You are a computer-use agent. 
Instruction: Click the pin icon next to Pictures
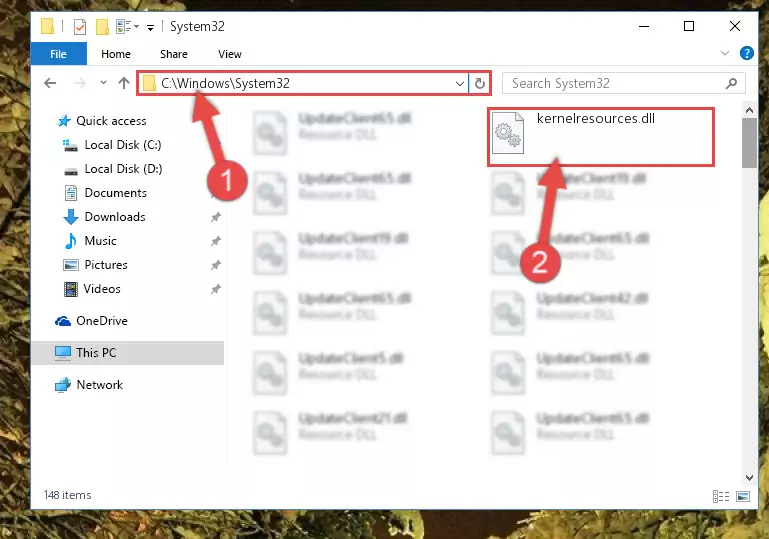(x=215, y=265)
